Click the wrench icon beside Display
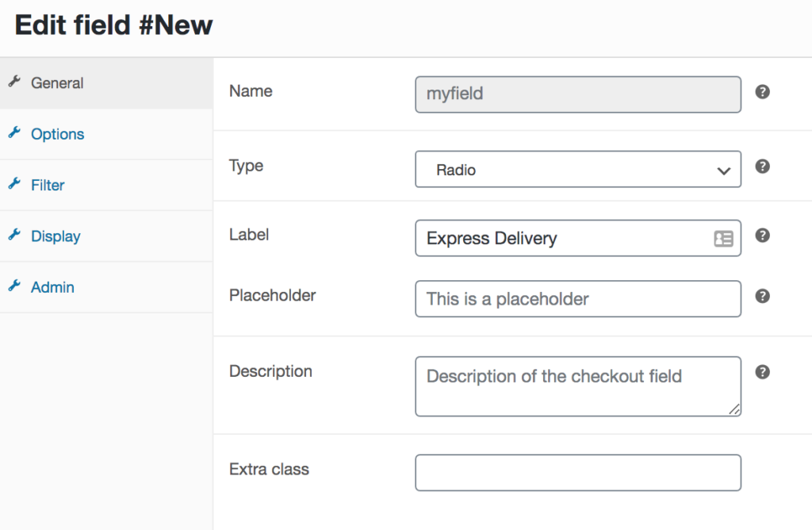 click(14, 235)
